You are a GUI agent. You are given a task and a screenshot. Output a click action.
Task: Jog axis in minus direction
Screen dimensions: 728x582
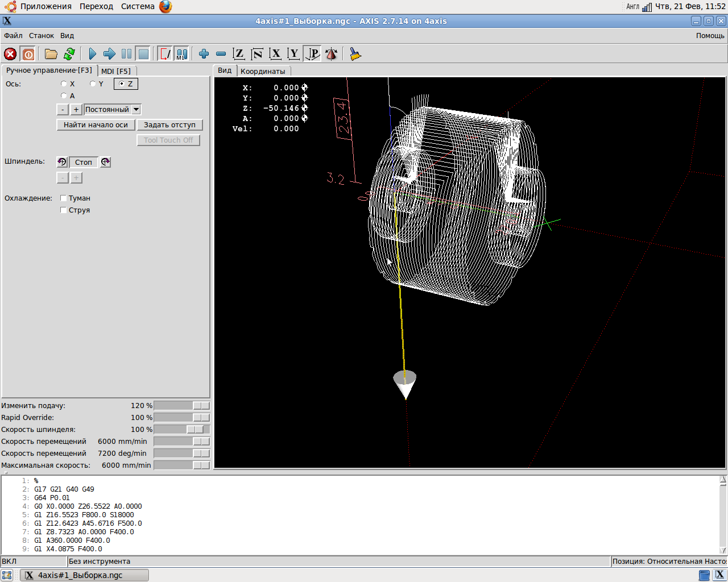63,110
